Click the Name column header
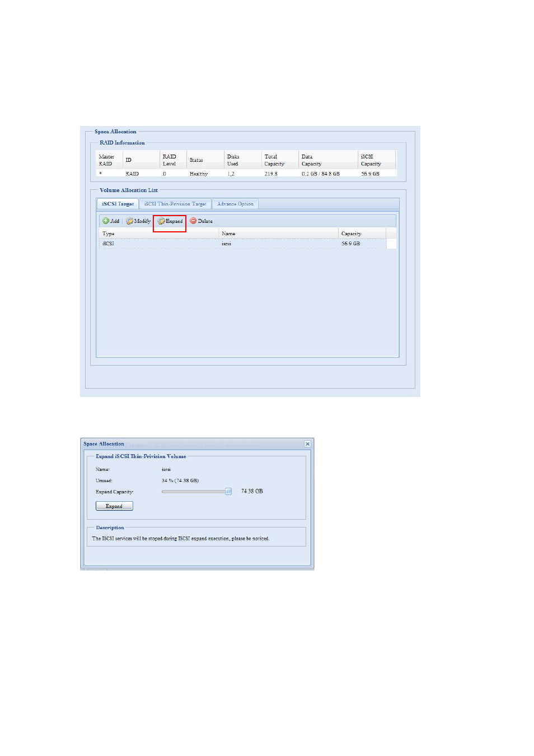The width and height of the screenshot is (534, 756). click(278, 234)
